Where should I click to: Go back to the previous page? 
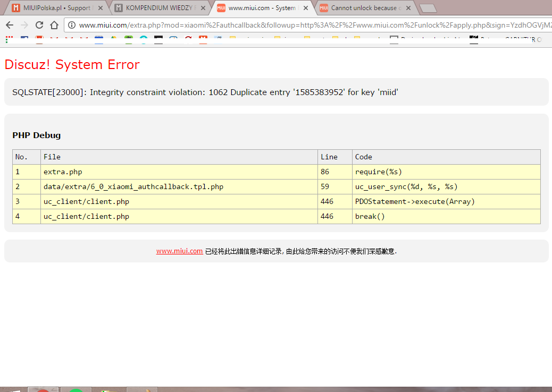click(10, 25)
